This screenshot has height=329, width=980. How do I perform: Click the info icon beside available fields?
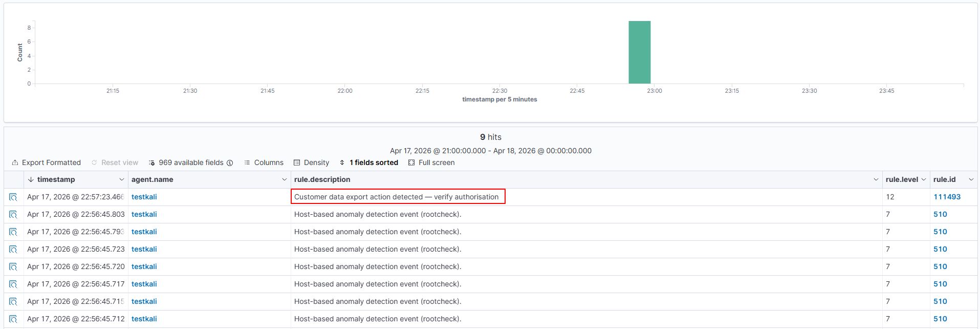(x=230, y=163)
